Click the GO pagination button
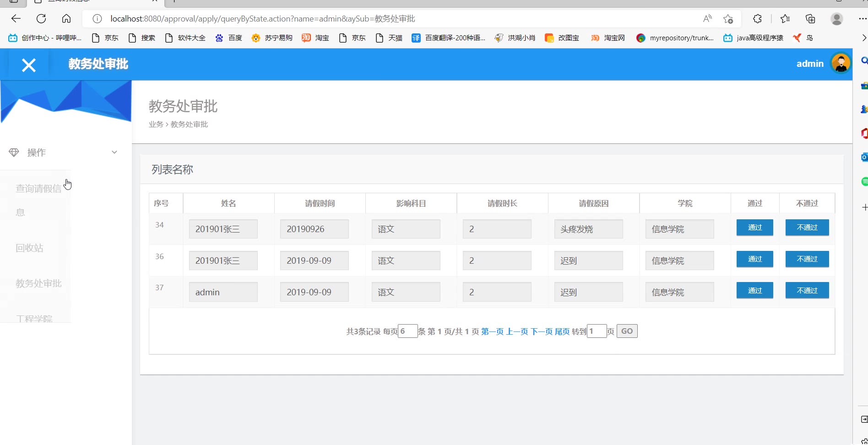The height and width of the screenshot is (445, 868). click(x=627, y=331)
